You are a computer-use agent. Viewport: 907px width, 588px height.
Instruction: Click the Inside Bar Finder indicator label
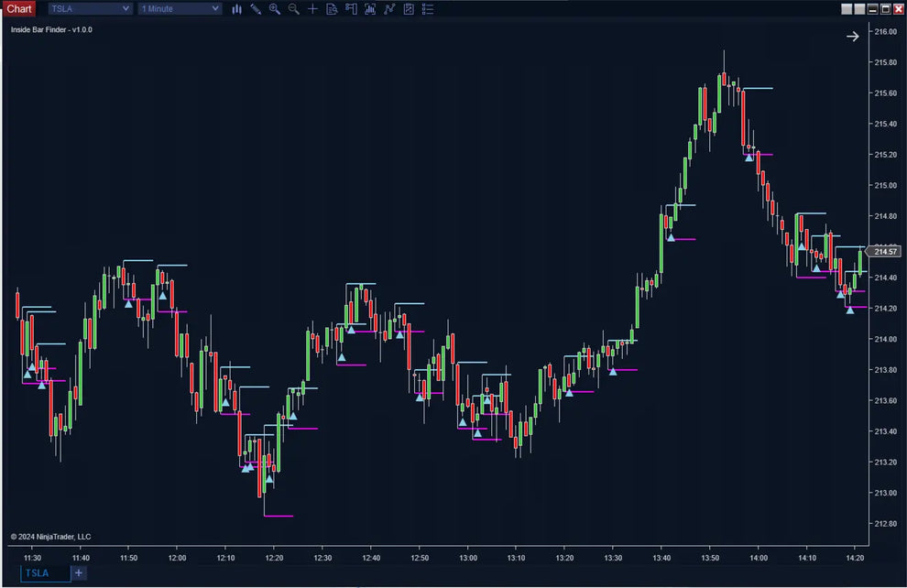[x=51, y=29]
